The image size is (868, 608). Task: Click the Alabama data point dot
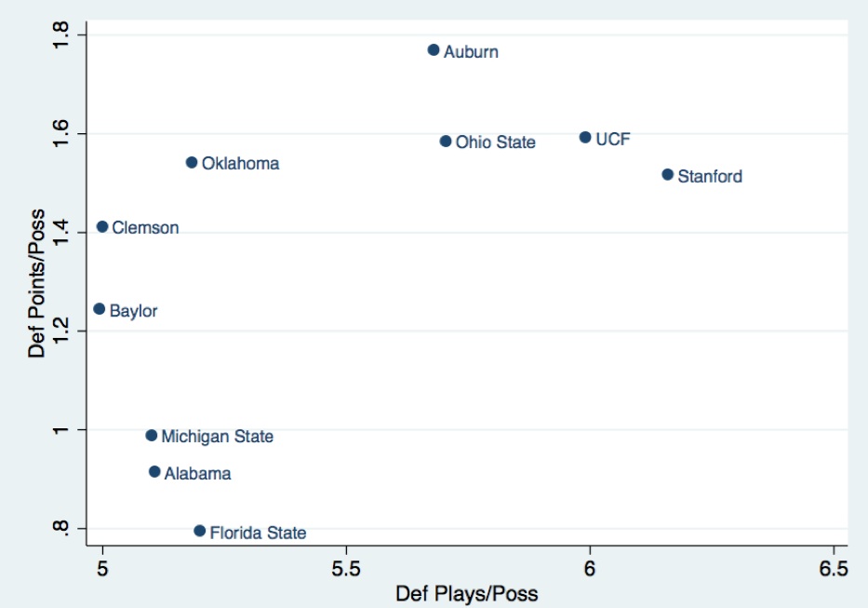(x=154, y=471)
